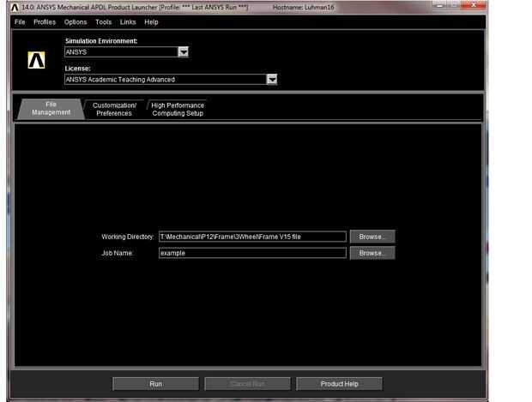Browse for the Working Directory
The width and height of the screenshot is (532, 402).
[x=372, y=237]
